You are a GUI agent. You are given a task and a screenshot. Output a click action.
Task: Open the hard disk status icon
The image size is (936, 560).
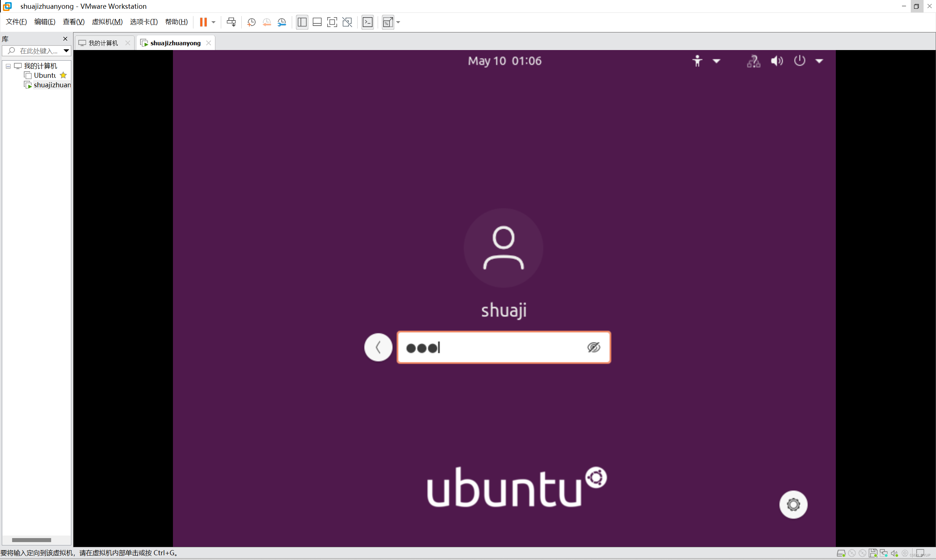(x=841, y=553)
